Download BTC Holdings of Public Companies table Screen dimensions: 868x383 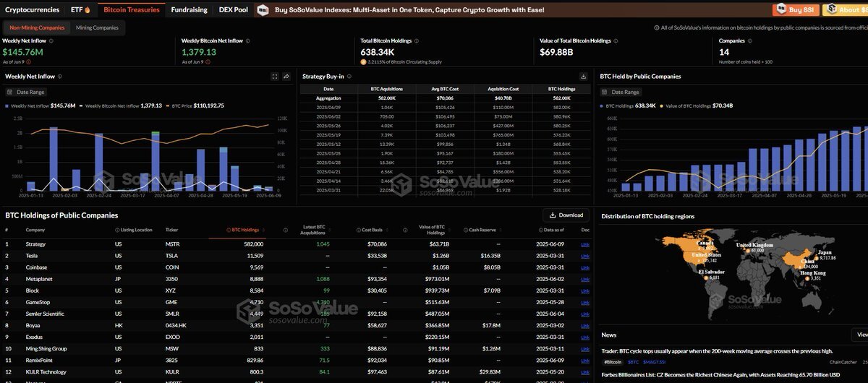566,215
